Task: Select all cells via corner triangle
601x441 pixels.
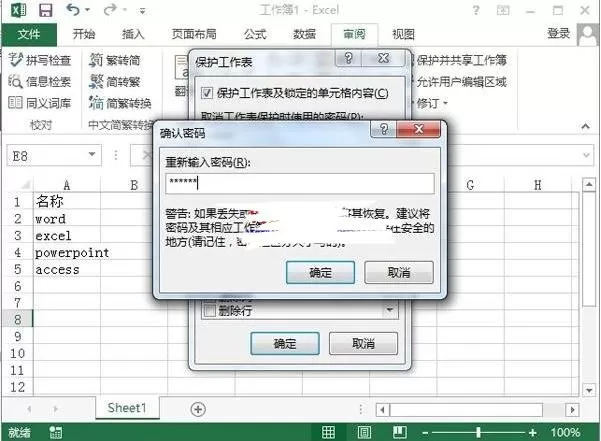Action: (x=25, y=185)
